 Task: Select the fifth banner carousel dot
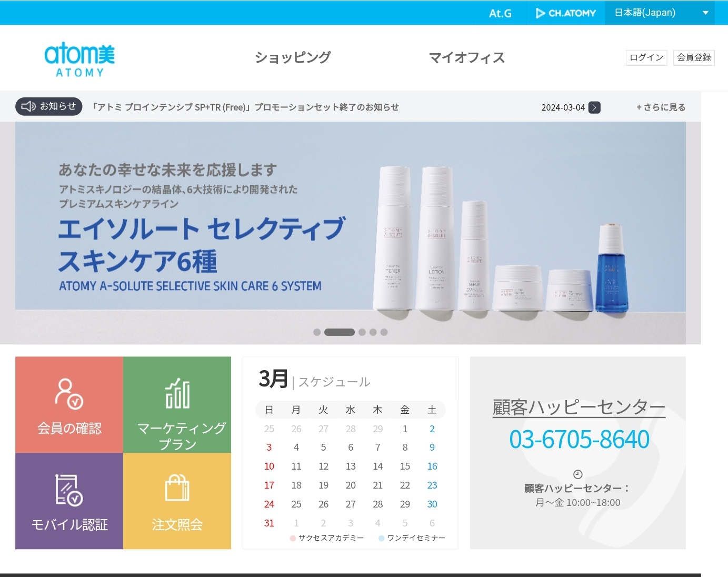tap(384, 332)
